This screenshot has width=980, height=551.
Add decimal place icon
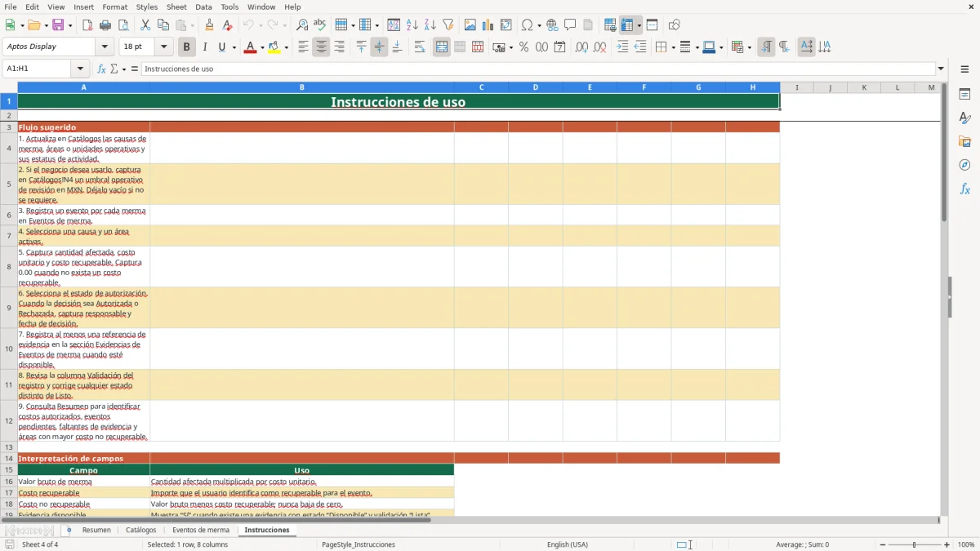click(x=581, y=47)
